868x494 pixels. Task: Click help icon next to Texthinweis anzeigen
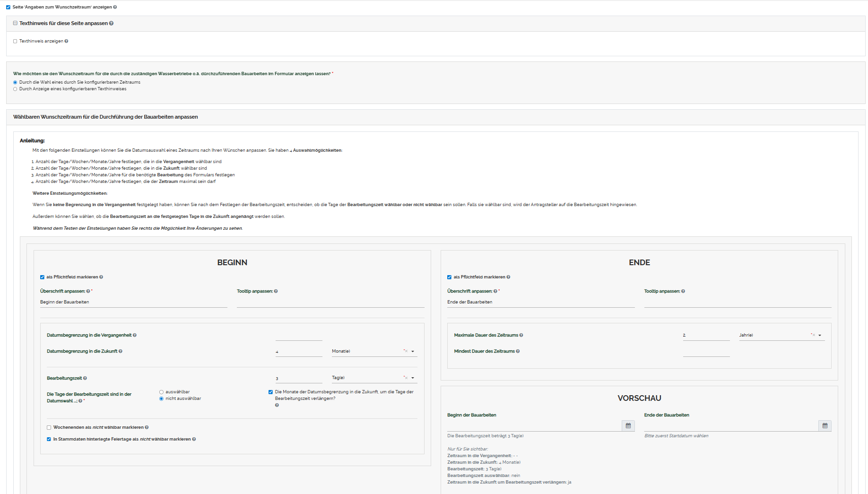pos(66,41)
